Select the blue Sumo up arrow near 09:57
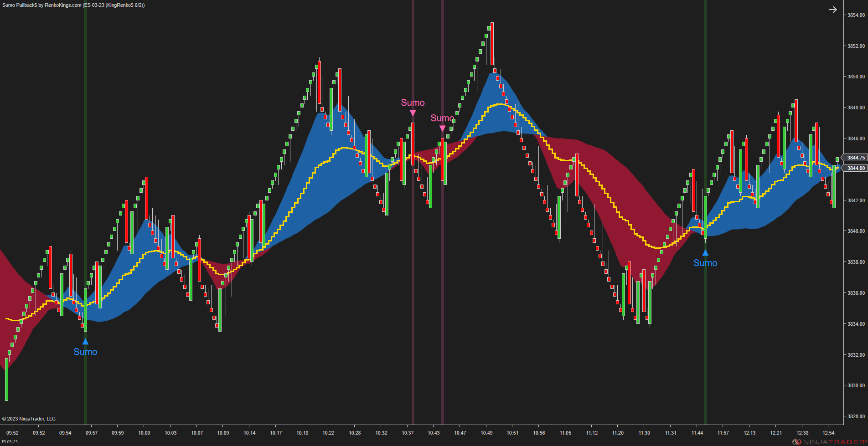Image resolution: width=868 pixels, height=446 pixels. (x=85, y=340)
